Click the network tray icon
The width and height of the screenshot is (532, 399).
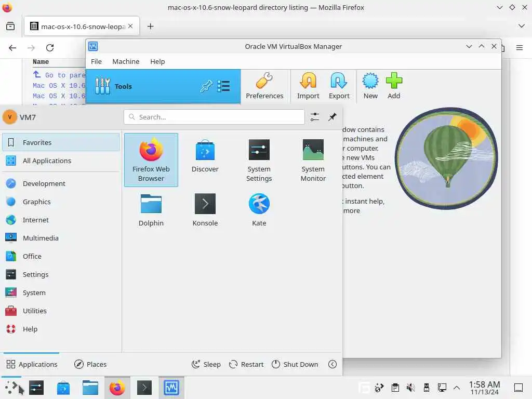tap(442, 388)
